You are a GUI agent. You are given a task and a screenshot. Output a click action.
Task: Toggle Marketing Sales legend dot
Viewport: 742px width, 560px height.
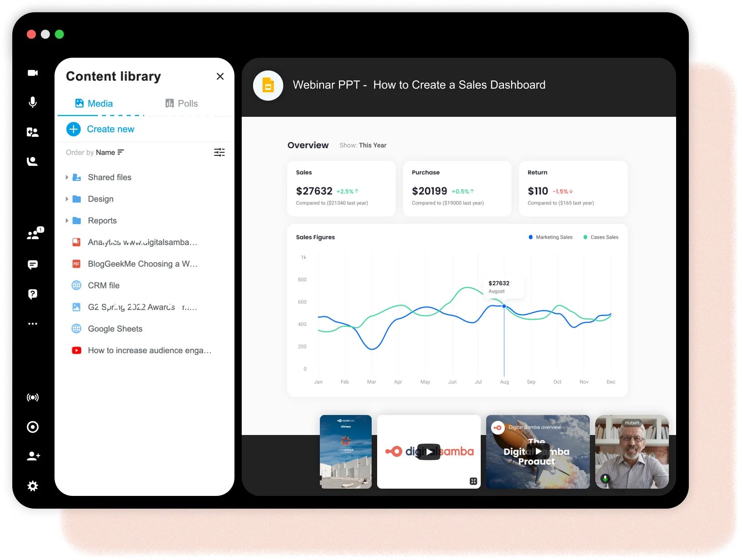click(530, 237)
